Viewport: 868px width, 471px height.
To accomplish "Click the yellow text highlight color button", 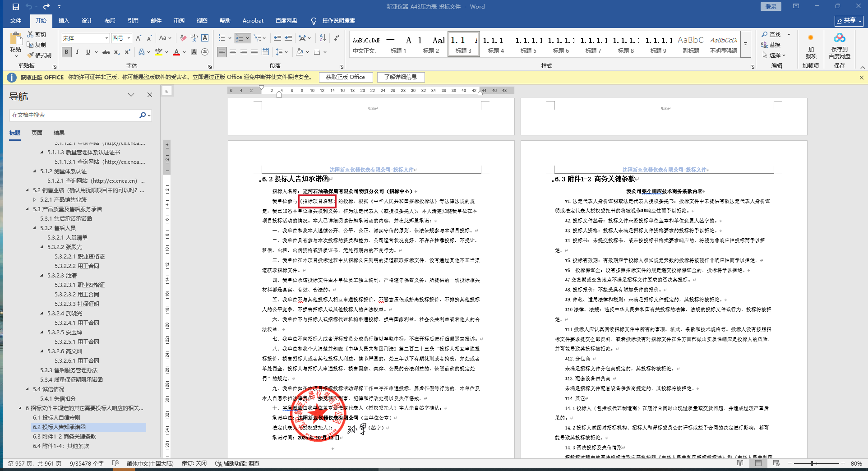I will pos(159,52).
